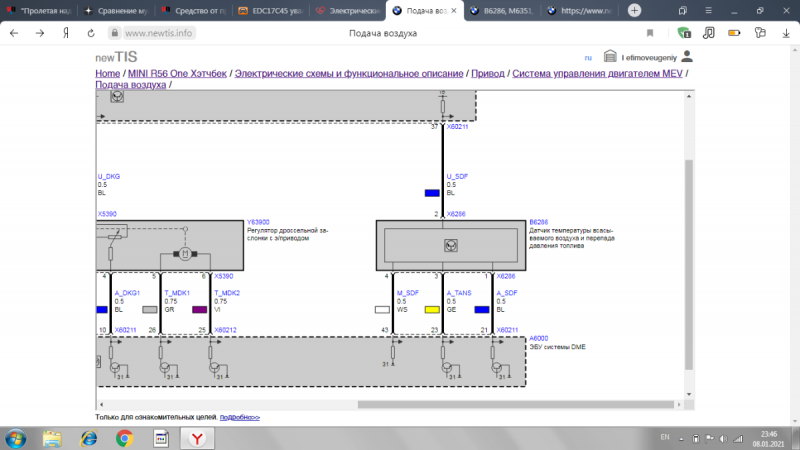Viewport: 800px width, 450px height.
Task: Click the bookmark icon in address bar
Action: click(x=650, y=33)
